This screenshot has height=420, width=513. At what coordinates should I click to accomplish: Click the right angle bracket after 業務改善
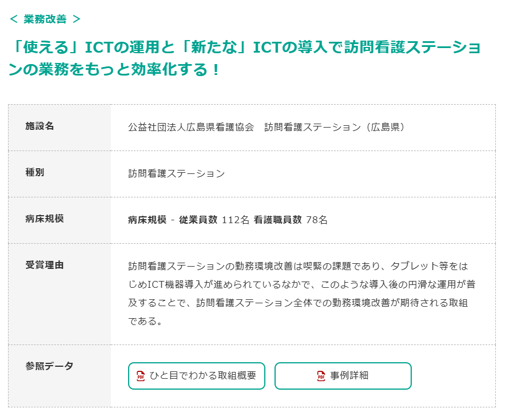tap(77, 19)
